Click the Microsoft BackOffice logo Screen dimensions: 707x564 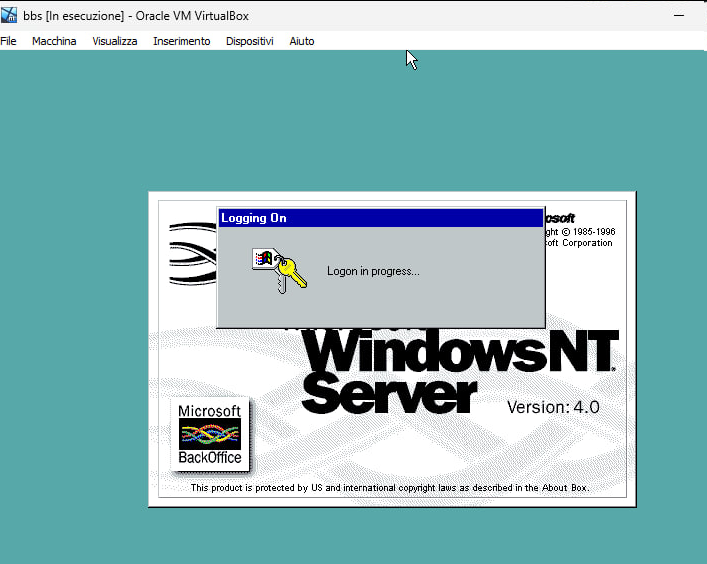click(x=210, y=435)
